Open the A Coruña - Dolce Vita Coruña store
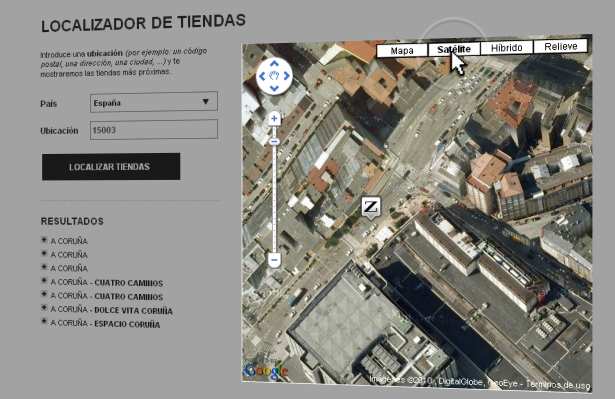This screenshot has width=615, height=399. click(x=112, y=310)
